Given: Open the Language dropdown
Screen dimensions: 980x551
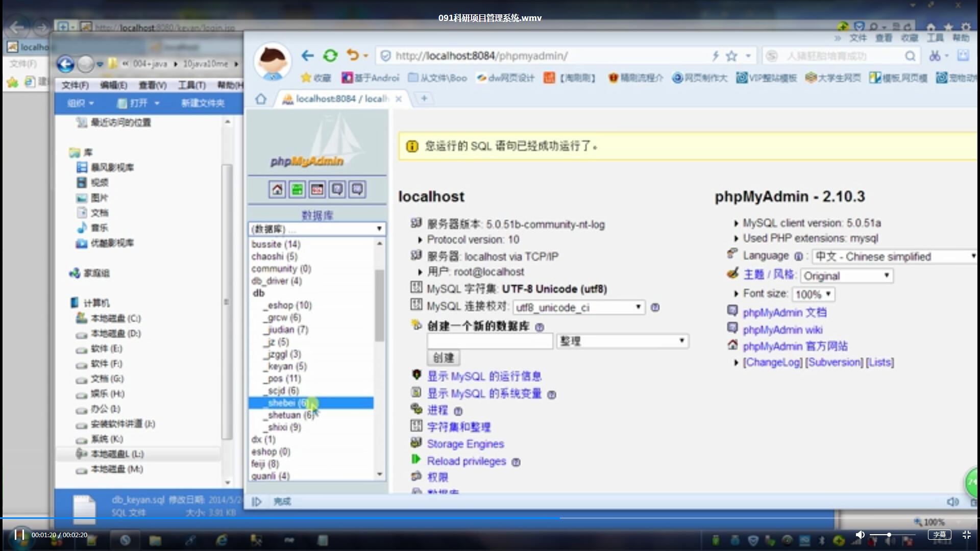Looking at the screenshot, I should coord(895,257).
